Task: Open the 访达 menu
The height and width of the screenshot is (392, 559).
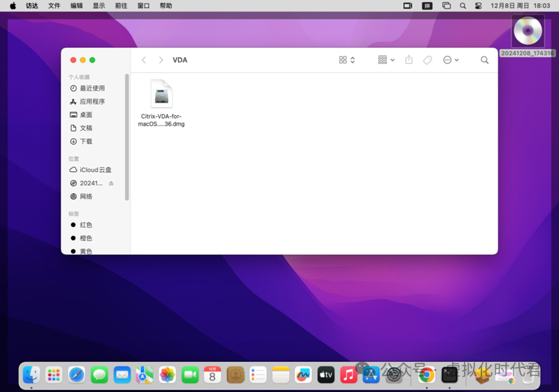Action: [x=32, y=6]
